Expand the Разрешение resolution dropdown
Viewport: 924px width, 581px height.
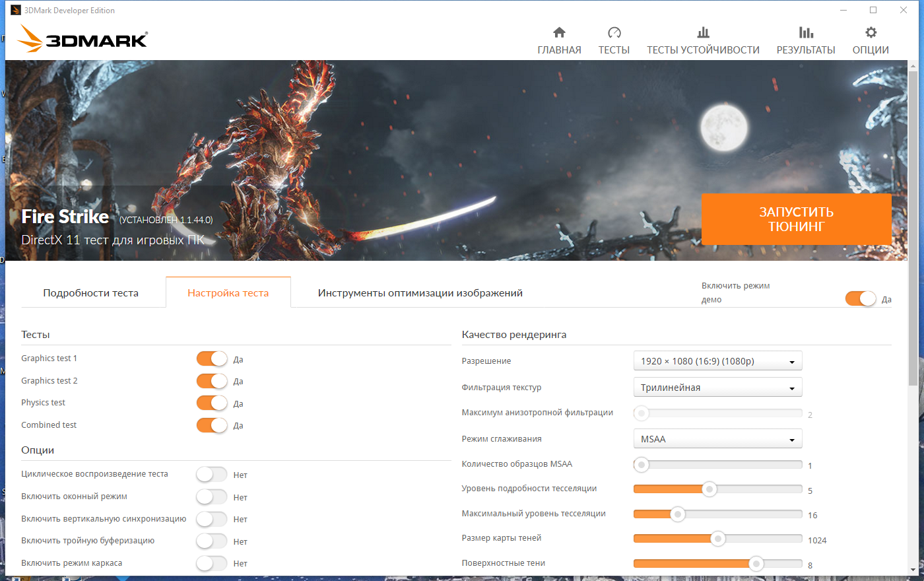click(x=717, y=361)
